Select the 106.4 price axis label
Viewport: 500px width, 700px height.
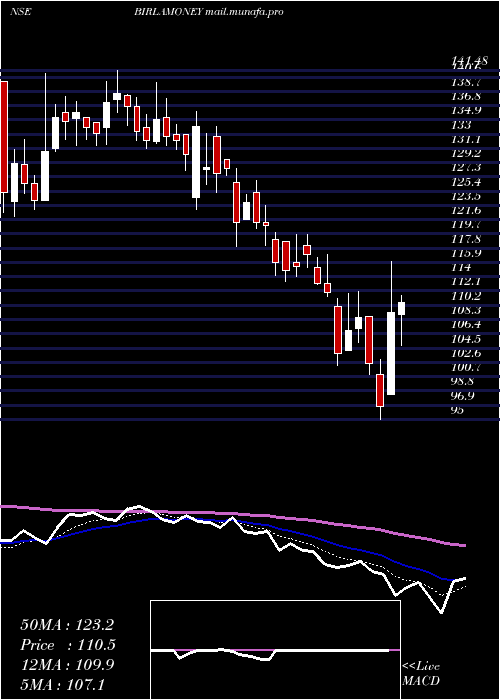coord(466,325)
